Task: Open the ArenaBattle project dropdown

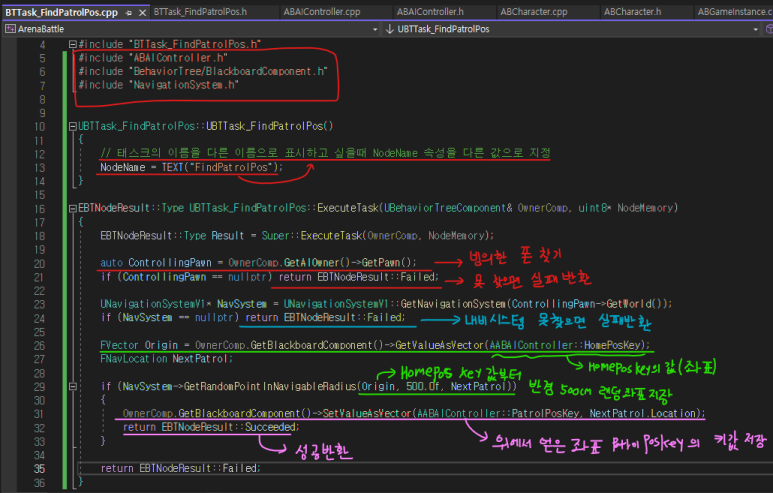Action: pyautogui.click(x=375, y=30)
